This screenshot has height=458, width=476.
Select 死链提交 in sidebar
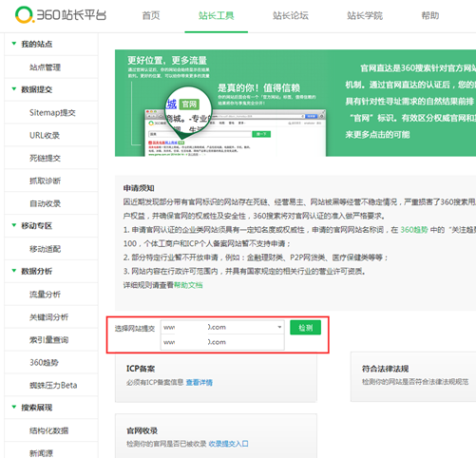(45, 158)
